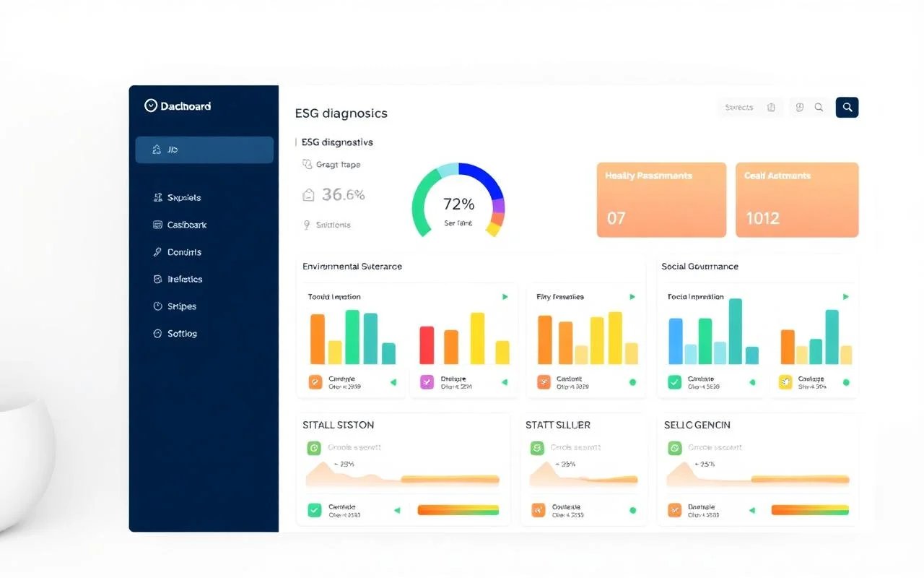924x578 pixels.
Task: Open the Irefetics sidebar menu item
Action: 178,279
